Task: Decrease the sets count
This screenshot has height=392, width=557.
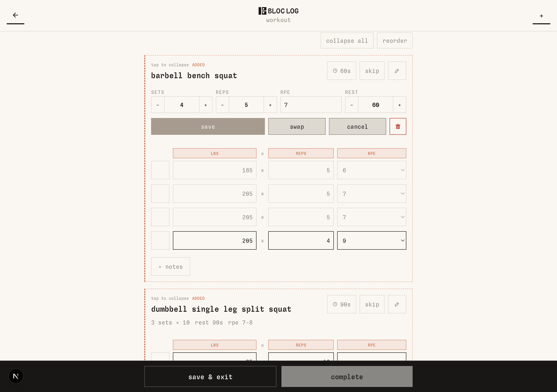Action: click(158, 105)
